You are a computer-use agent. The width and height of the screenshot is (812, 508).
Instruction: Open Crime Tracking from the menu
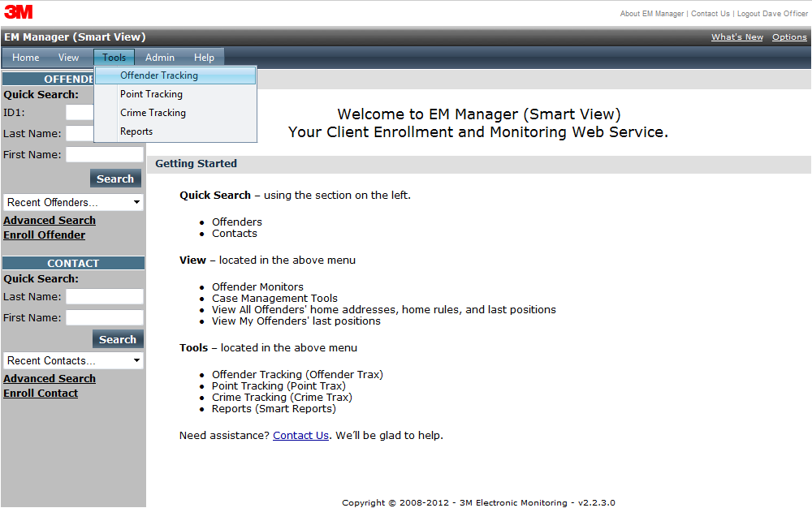point(153,113)
